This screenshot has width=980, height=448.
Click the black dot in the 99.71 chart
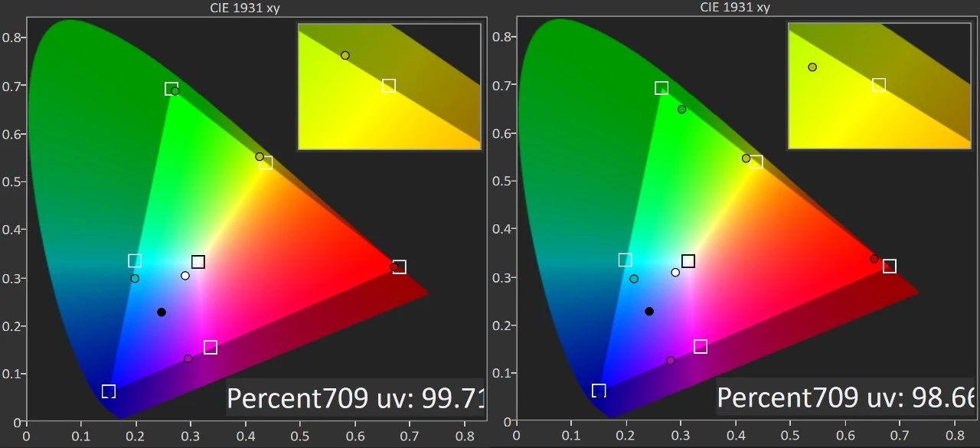click(x=162, y=312)
